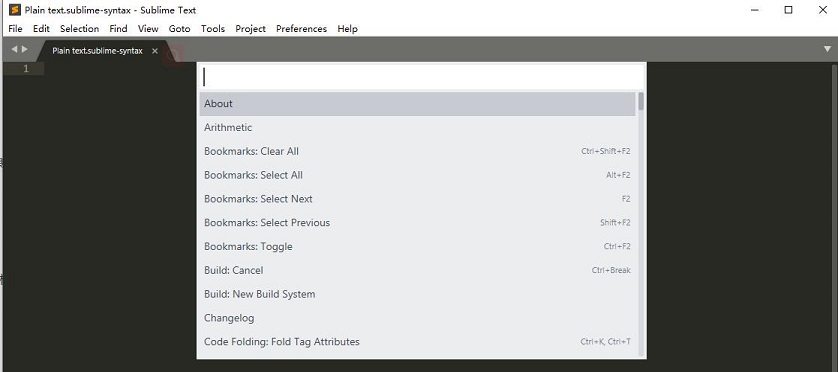Click the right tab navigation arrow
Viewport: 838px width, 372px height.
[25, 49]
